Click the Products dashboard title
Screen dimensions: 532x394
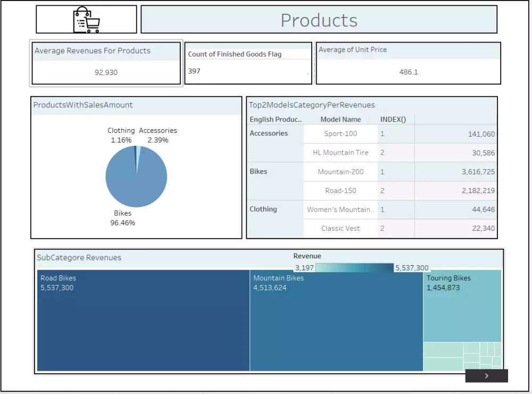tap(318, 20)
